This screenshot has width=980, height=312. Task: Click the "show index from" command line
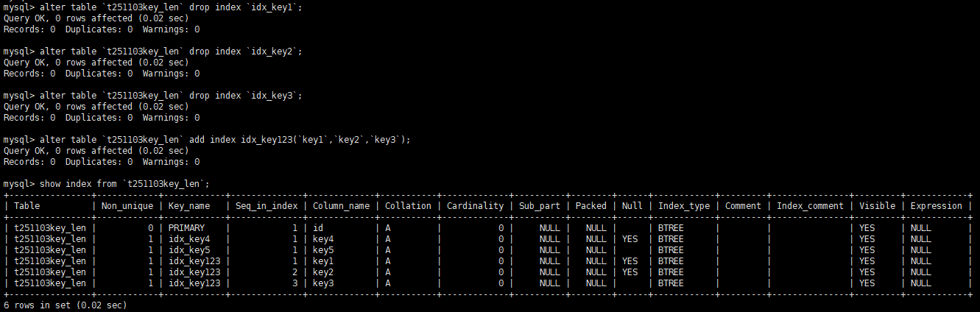(x=107, y=183)
